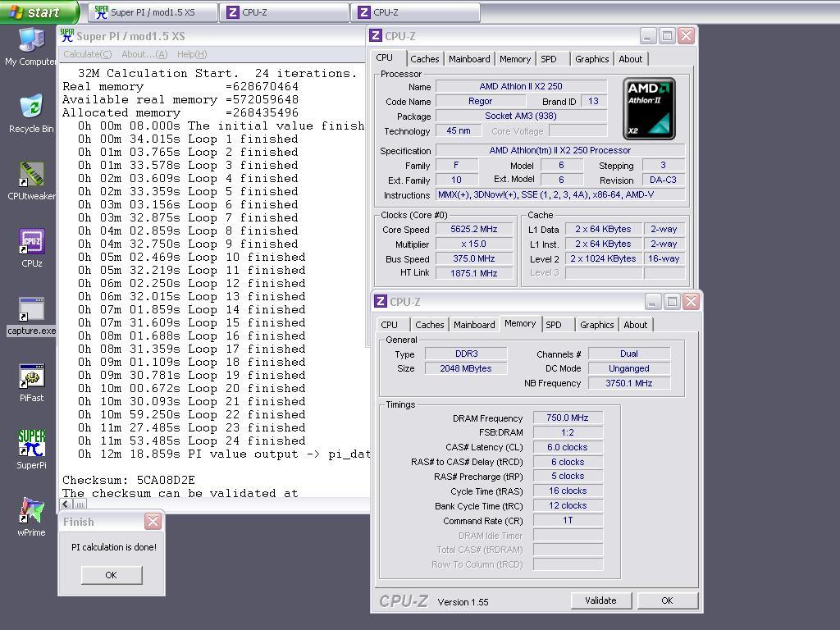Click the Level 2 cache 2 x 1024 KBytes field
The image size is (840, 630).
click(x=603, y=258)
